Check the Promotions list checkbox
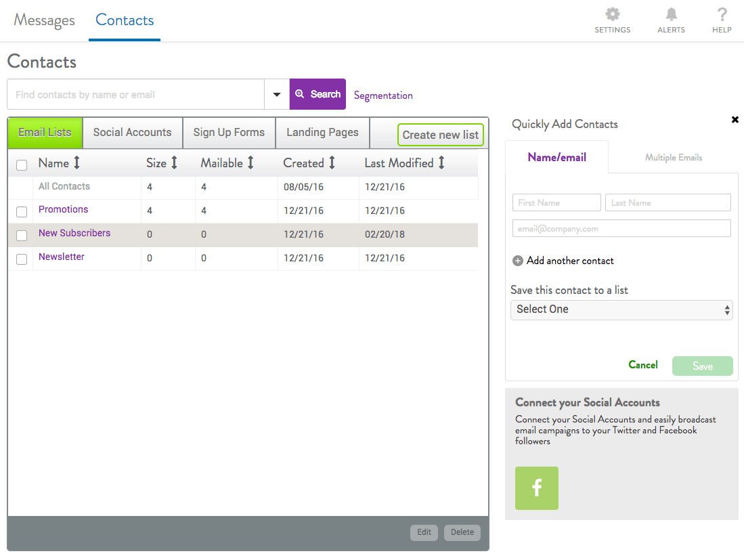744x560 pixels. tap(22, 212)
